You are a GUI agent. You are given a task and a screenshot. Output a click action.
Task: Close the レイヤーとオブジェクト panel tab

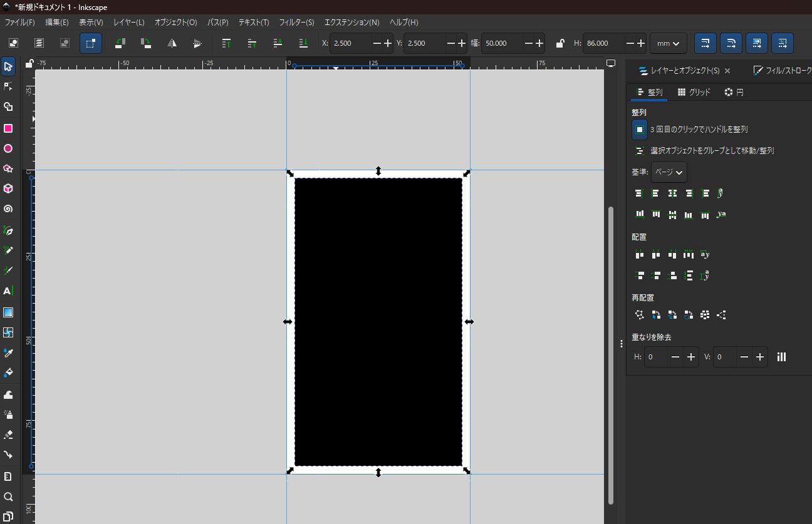pyautogui.click(x=727, y=71)
